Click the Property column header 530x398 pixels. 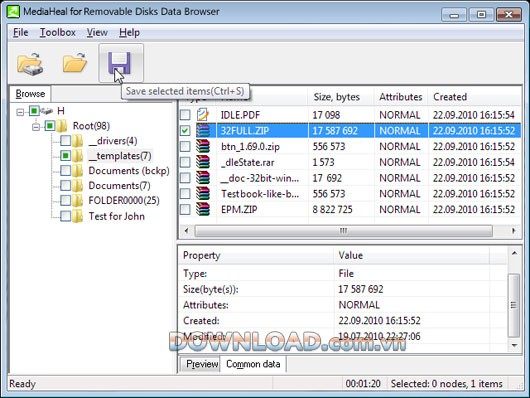click(x=256, y=255)
